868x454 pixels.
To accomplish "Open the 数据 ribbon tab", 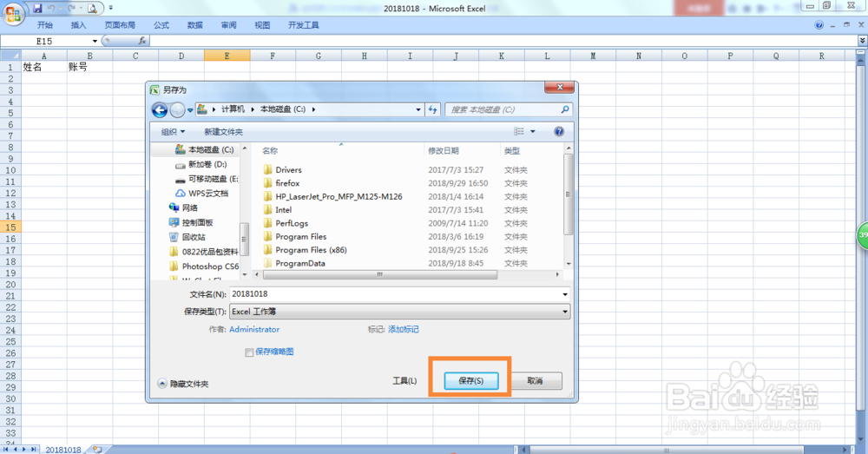I will [x=194, y=25].
